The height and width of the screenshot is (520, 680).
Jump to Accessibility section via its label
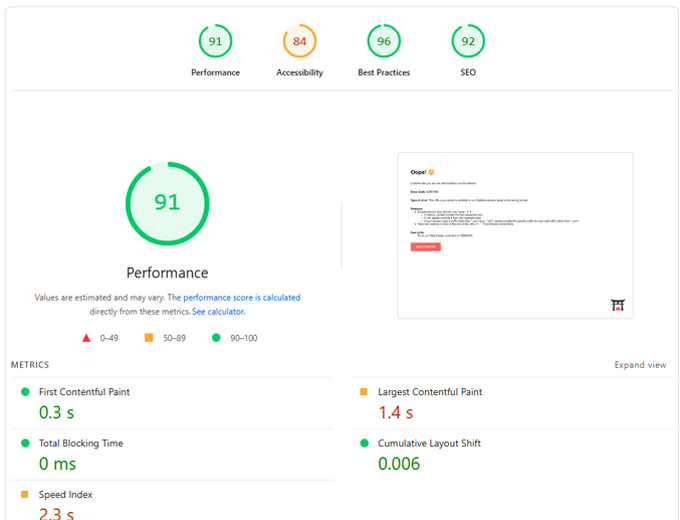[299, 73]
